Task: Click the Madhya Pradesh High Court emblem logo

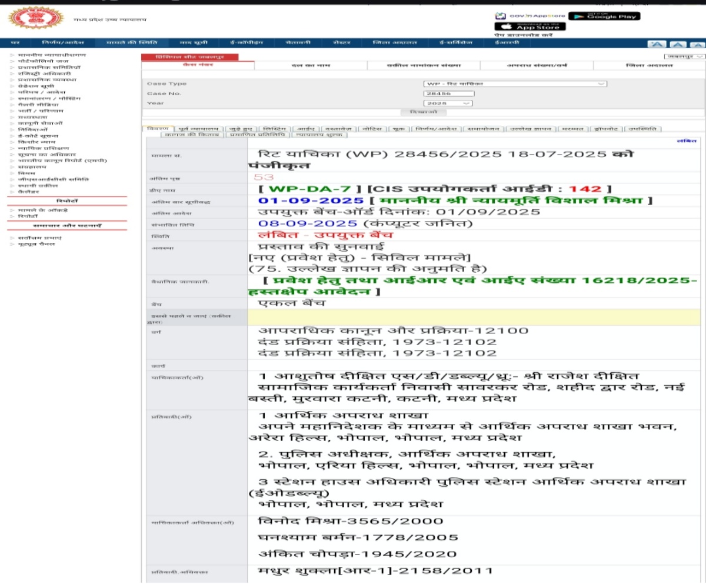Action: click(x=28, y=18)
